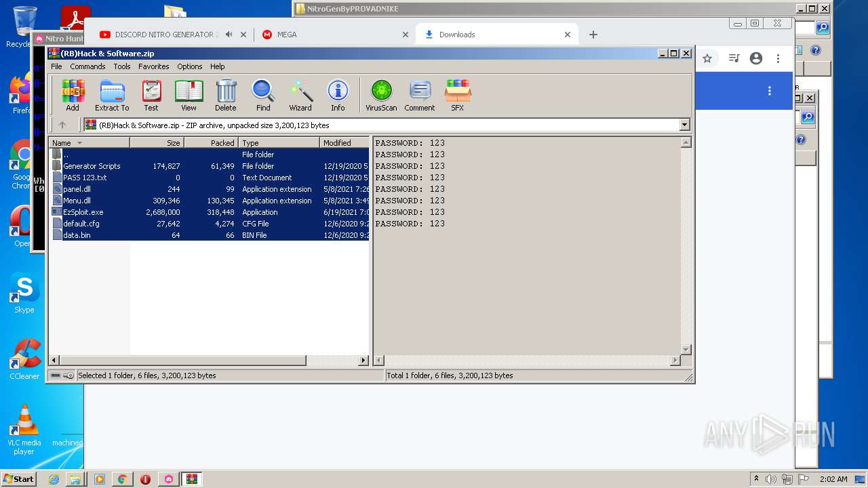Run VirusScan from the toolbar
This screenshot has height=488, width=868.
[x=381, y=96]
